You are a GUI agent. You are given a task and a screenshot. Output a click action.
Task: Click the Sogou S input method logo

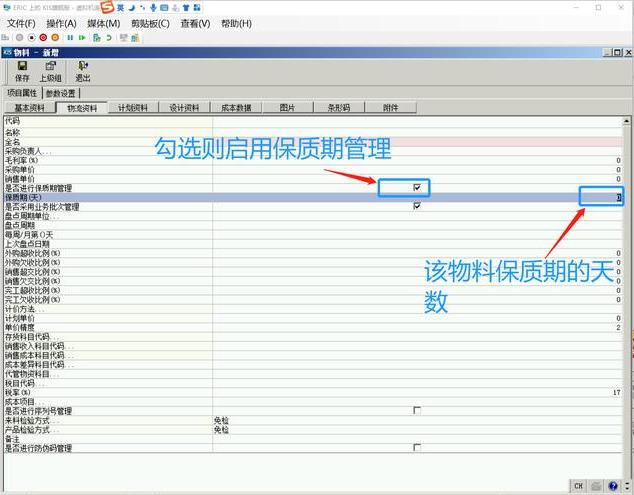coord(108,7)
